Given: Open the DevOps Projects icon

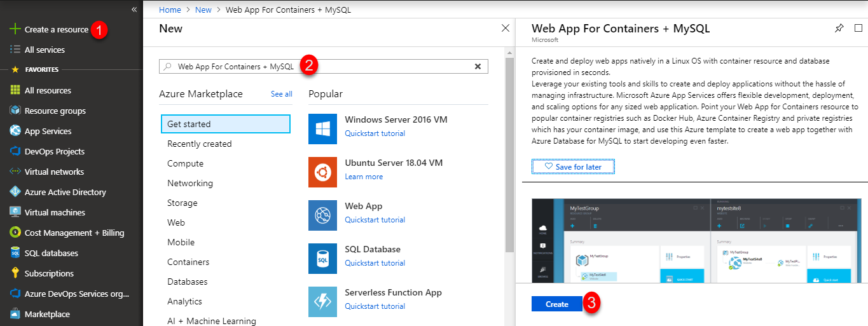Looking at the screenshot, I should click(15, 151).
